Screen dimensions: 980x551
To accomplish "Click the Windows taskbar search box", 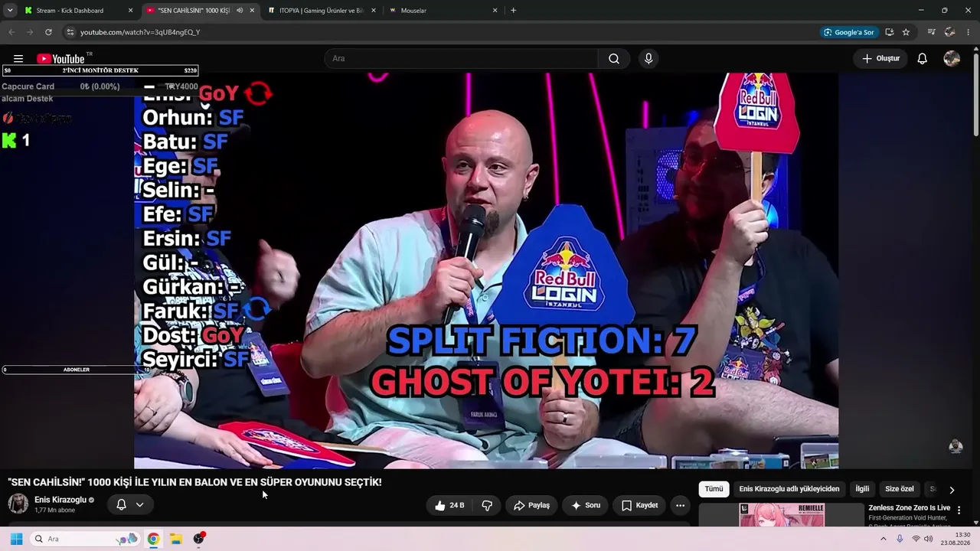I will point(86,539).
